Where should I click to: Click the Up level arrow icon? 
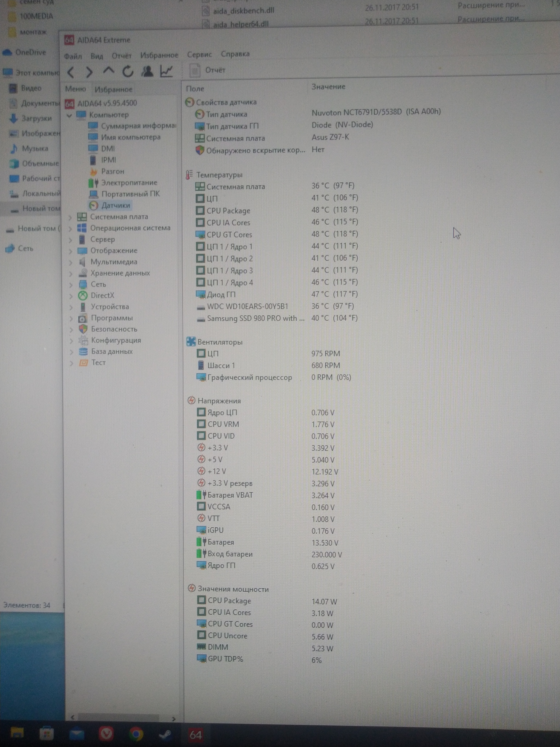click(108, 71)
